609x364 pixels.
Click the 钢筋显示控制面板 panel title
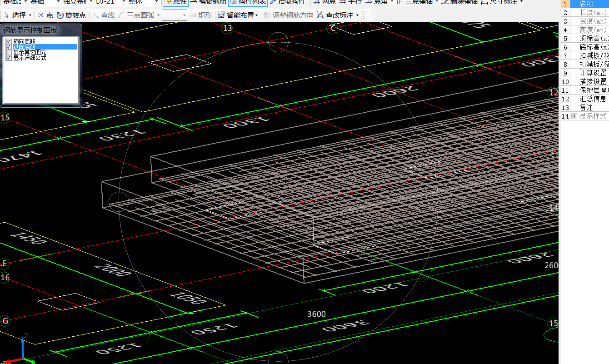(30, 30)
